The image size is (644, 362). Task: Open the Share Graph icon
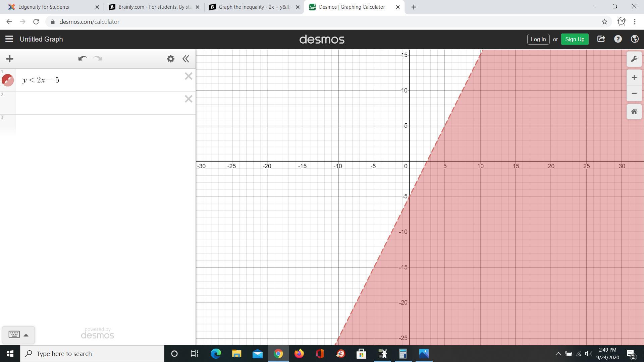(x=601, y=39)
